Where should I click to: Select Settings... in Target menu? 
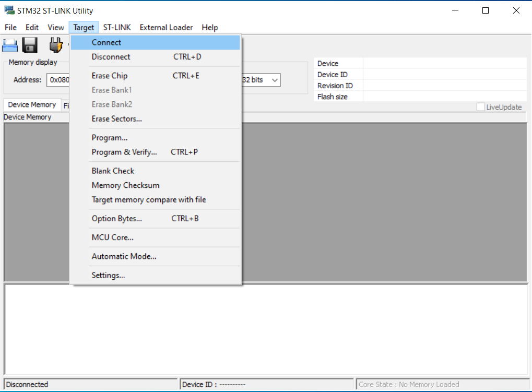pyautogui.click(x=108, y=275)
